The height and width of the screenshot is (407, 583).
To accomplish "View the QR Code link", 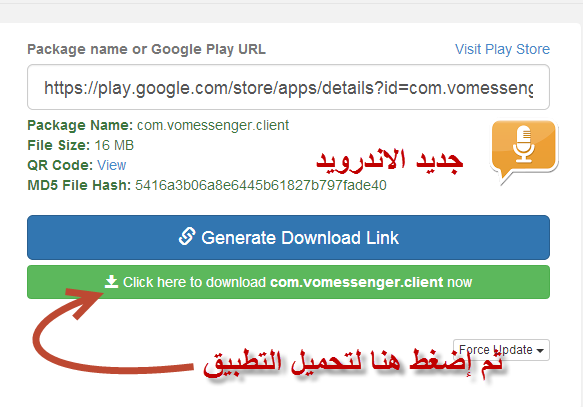I will tap(112, 165).
